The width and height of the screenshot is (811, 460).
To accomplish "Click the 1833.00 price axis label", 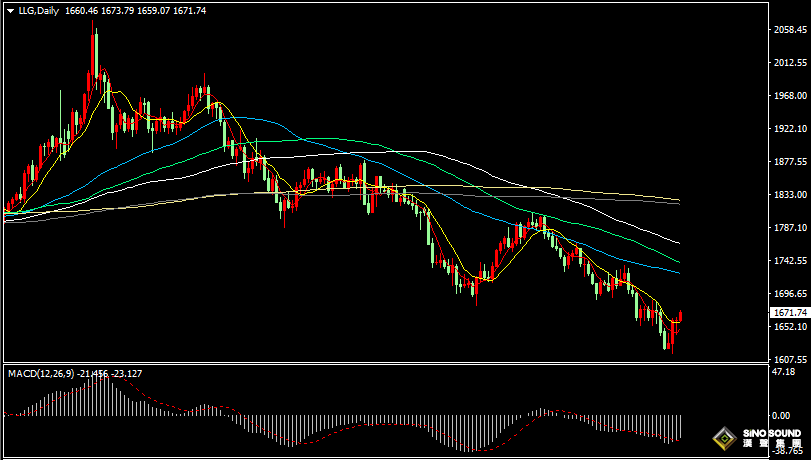I will pos(790,195).
